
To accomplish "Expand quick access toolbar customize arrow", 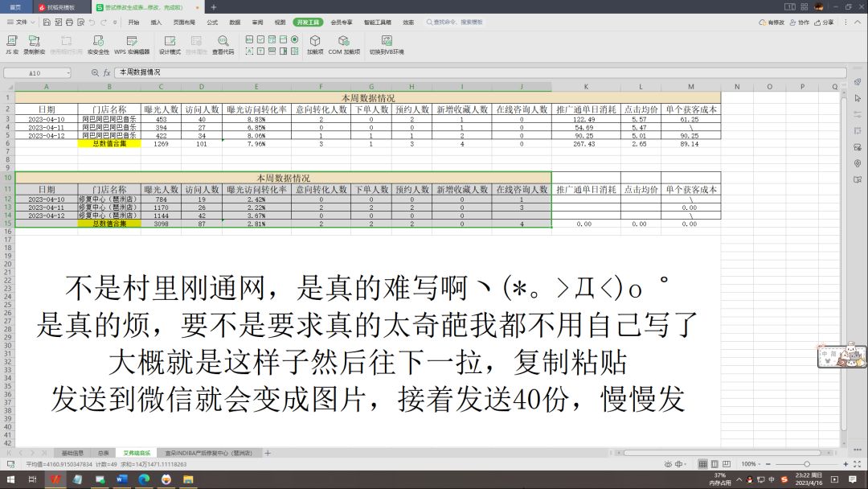I will pos(115,23).
